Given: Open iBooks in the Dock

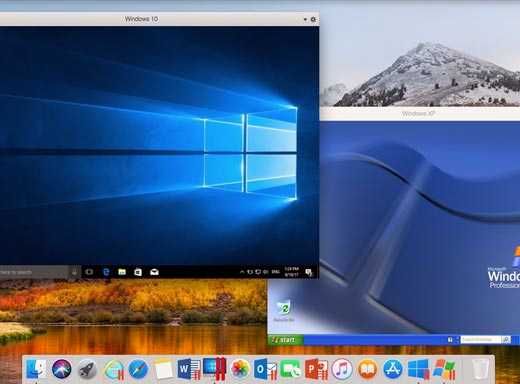Looking at the screenshot, I should [x=367, y=369].
